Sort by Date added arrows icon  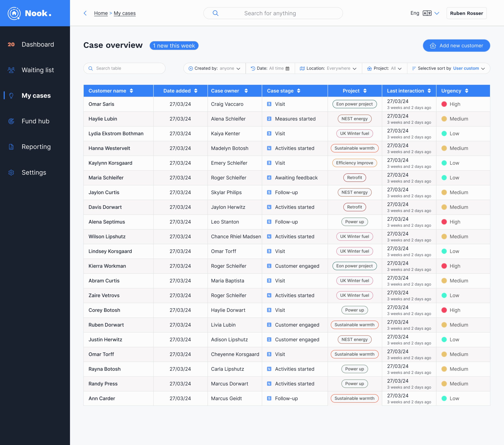pos(196,91)
